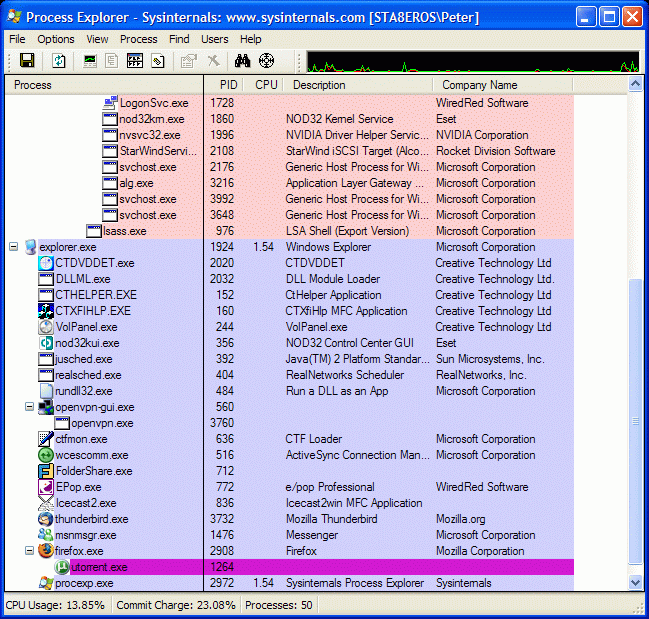Open the View menu
649x619 pixels.
click(97, 39)
